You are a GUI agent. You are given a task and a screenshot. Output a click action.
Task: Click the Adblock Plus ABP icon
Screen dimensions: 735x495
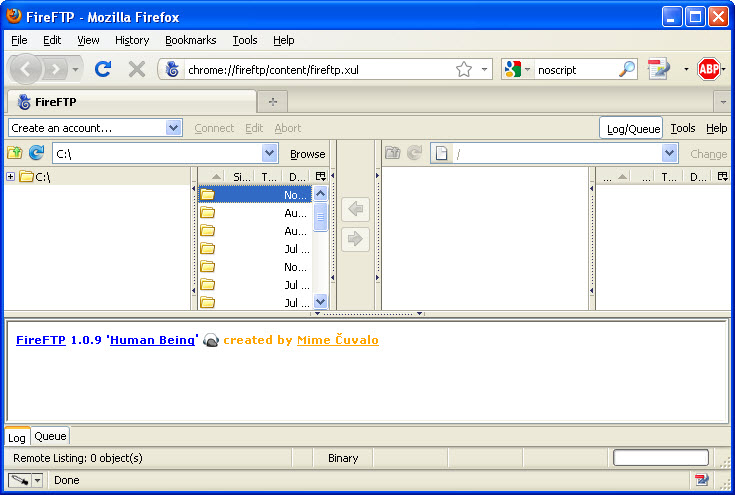point(709,69)
